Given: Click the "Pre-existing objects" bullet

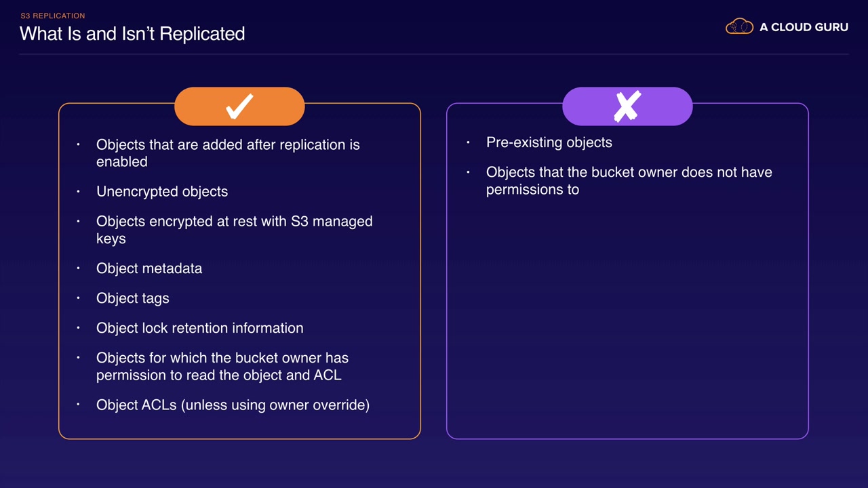Looking at the screenshot, I should (x=549, y=142).
